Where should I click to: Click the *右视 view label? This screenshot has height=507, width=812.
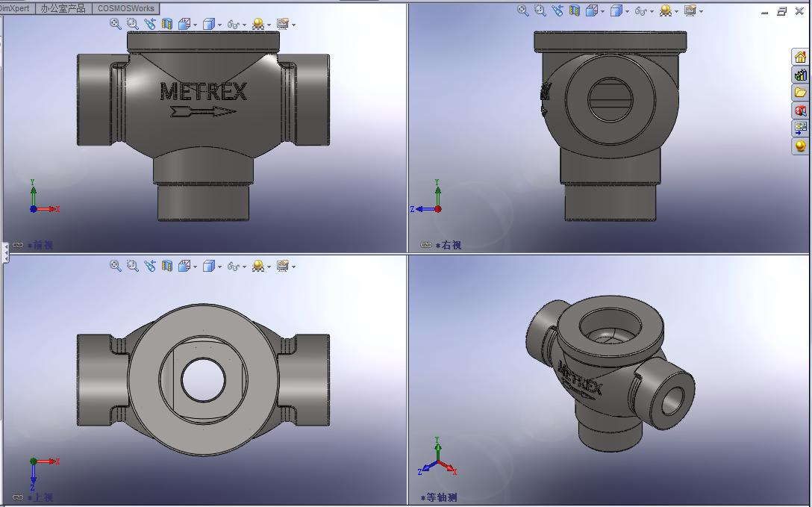point(449,245)
